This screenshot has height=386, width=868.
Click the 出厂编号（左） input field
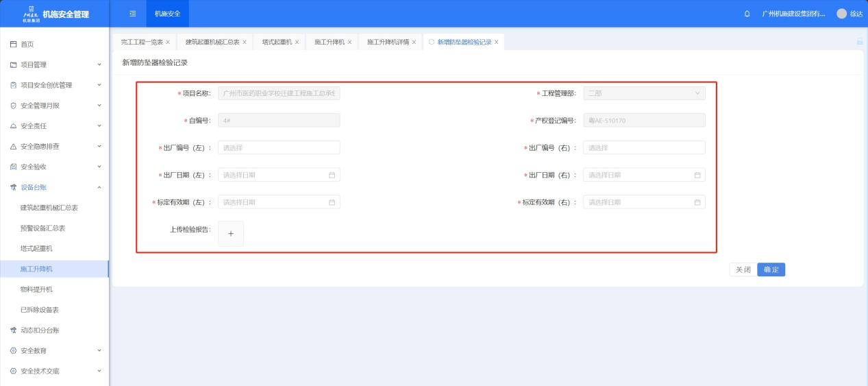point(279,147)
